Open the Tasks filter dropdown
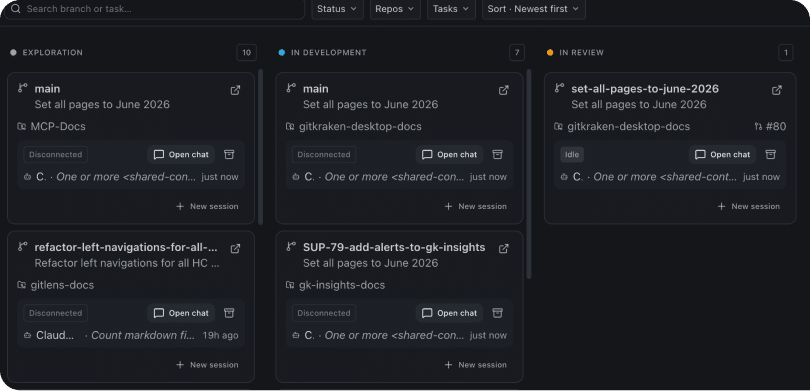810x391 pixels. (451, 9)
